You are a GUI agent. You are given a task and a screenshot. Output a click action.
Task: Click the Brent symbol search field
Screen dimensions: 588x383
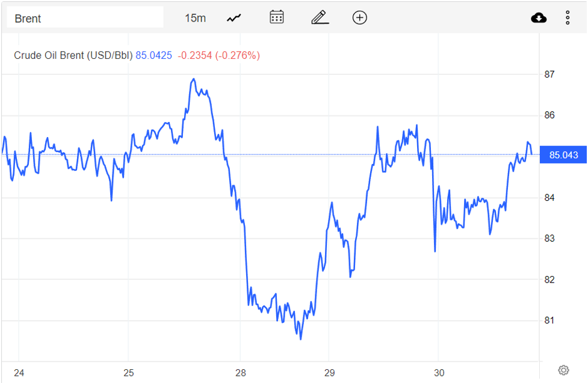click(x=85, y=18)
